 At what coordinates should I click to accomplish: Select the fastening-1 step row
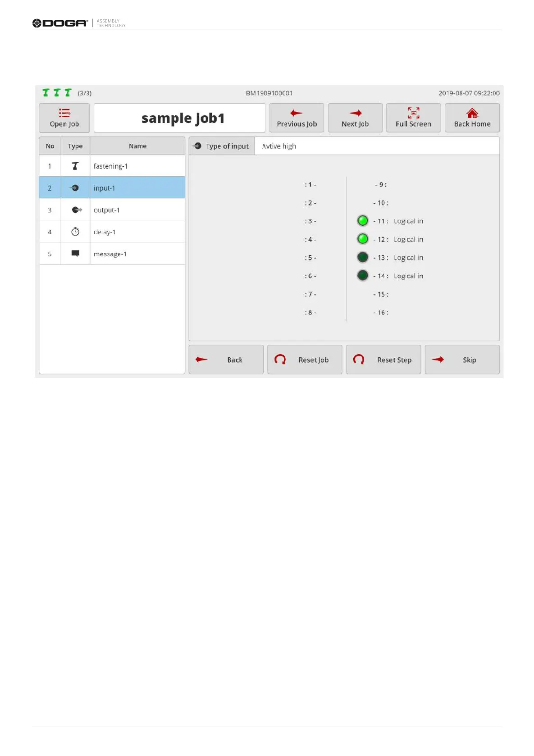112,166
